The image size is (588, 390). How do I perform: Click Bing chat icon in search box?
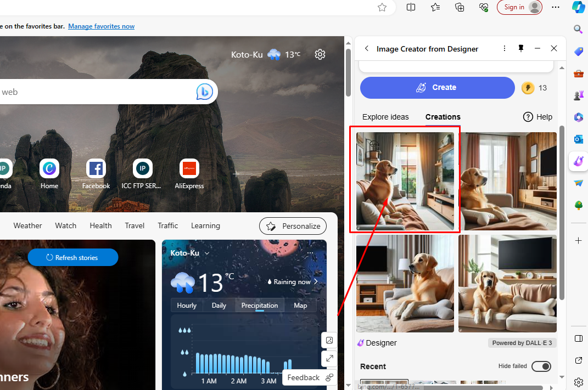click(204, 92)
